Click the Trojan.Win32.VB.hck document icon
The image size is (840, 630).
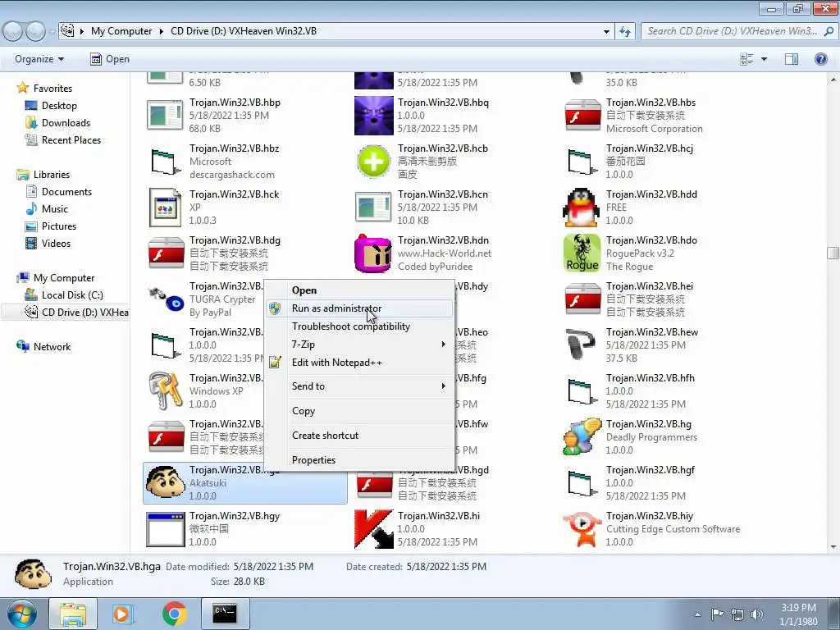click(x=165, y=208)
